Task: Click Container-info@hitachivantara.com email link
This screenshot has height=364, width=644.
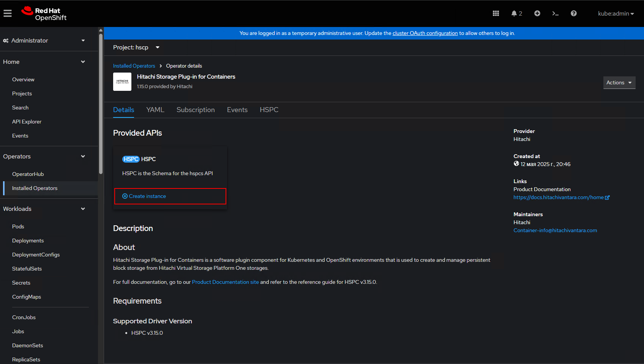Action: 555,230
